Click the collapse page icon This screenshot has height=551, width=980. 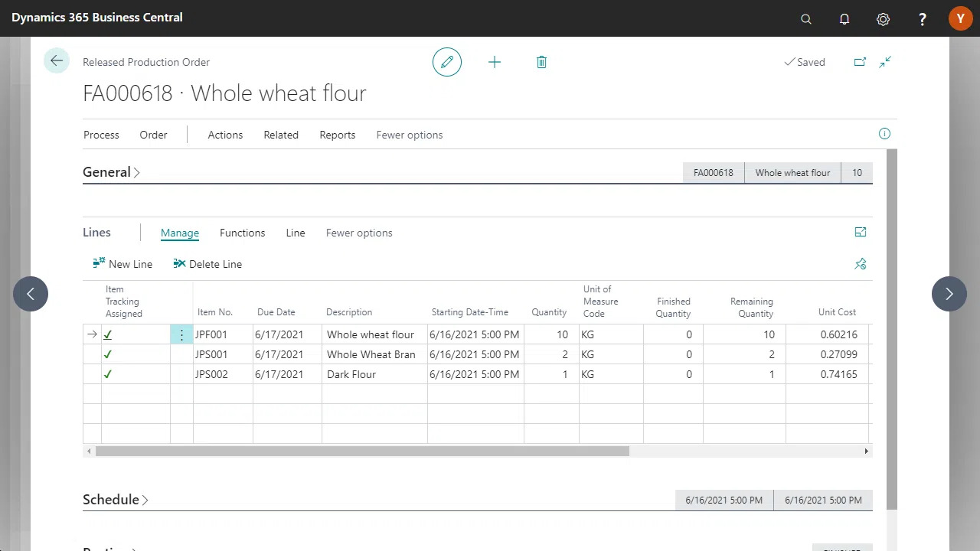click(885, 62)
